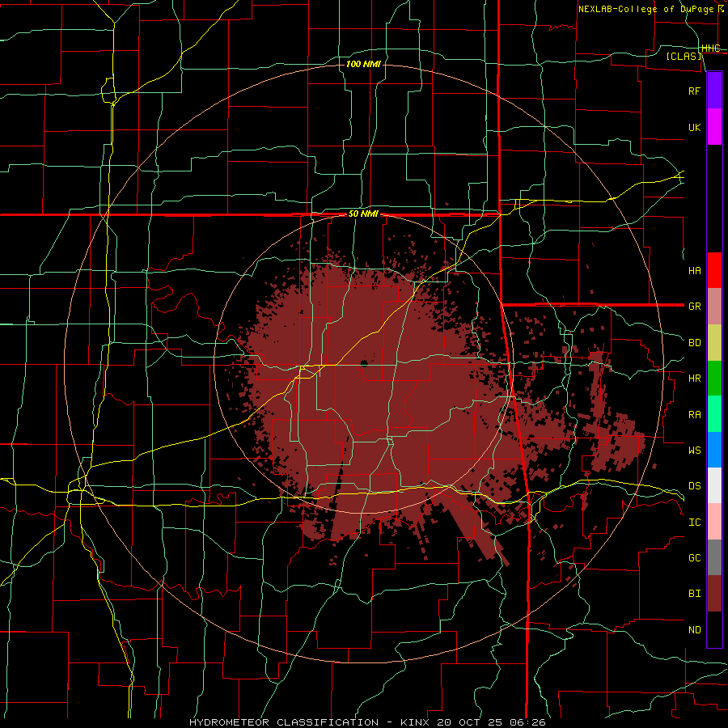Click the dark red BI legend swatch

tap(714, 594)
